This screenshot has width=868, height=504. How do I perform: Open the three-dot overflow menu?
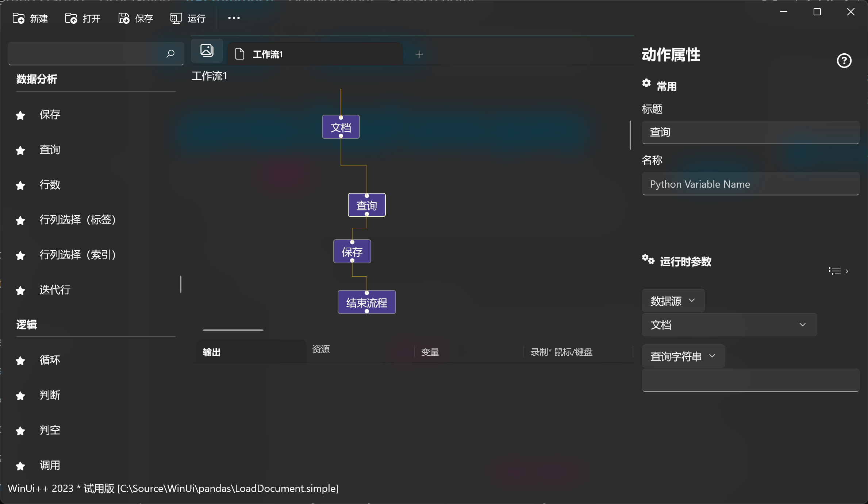click(x=234, y=18)
